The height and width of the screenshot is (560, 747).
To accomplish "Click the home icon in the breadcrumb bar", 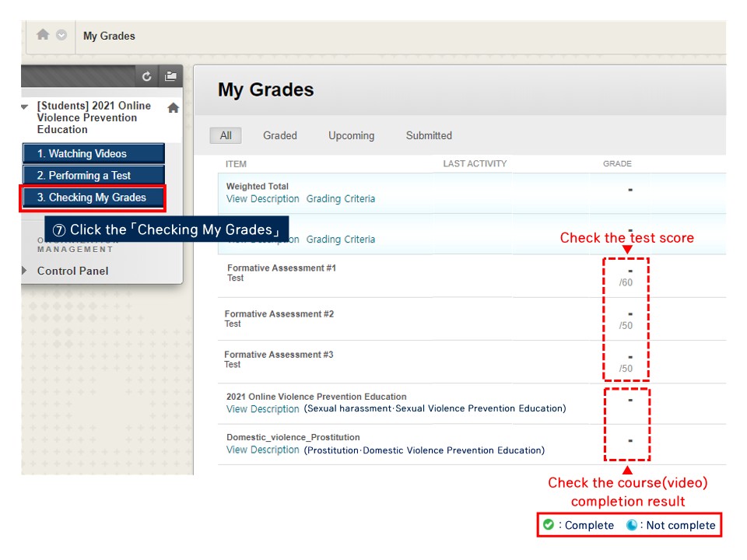I will tap(43, 35).
